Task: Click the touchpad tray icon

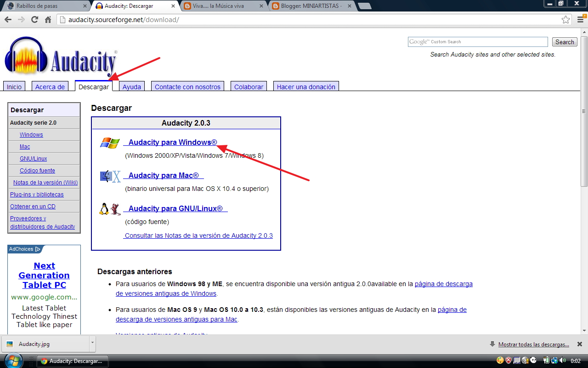Action: 517,361
